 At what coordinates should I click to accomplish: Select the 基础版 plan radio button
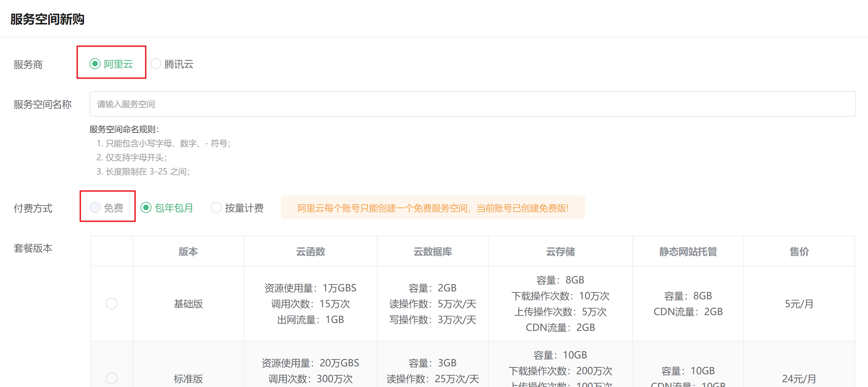[112, 303]
